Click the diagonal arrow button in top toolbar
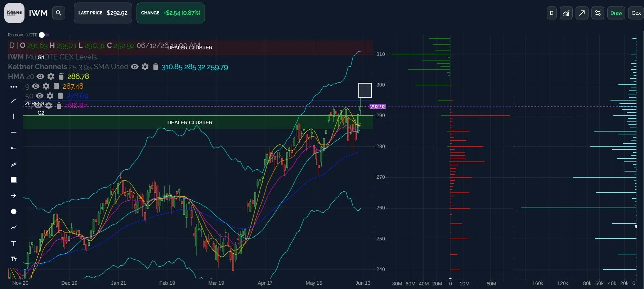The width and height of the screenshot is (644, 289). point(582,13)
